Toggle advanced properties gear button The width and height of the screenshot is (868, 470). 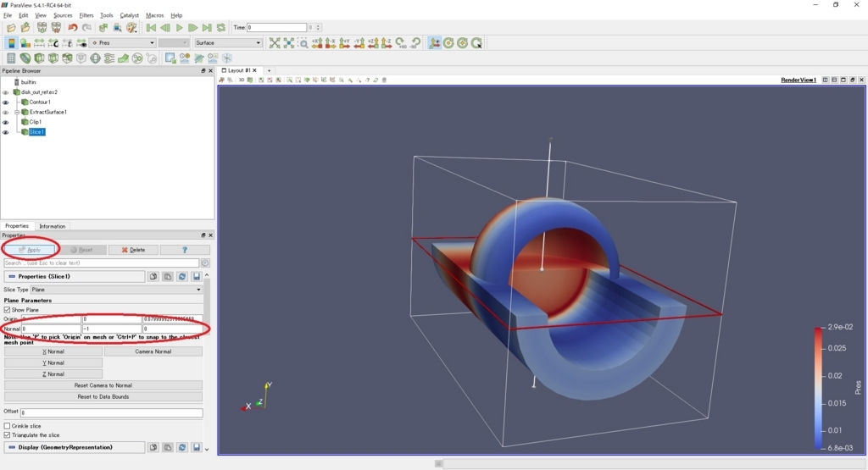pyautogui.click(x=205, y=263)
